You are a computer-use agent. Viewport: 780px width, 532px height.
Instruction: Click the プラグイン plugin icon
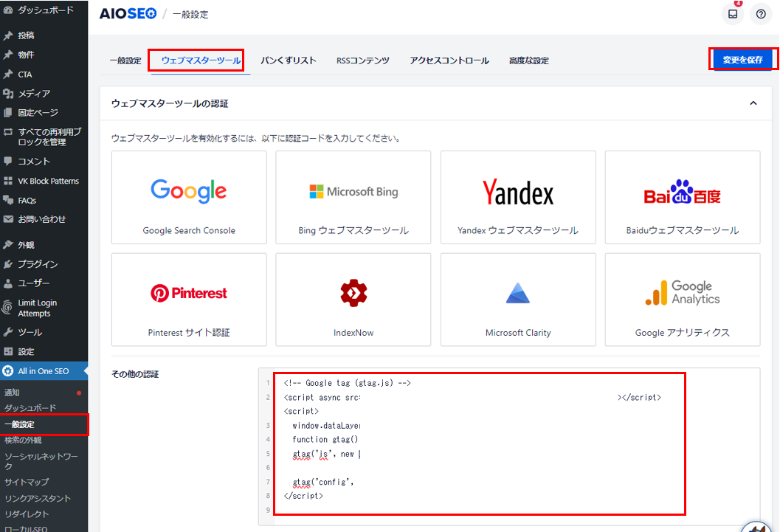[x=8, y=264]
